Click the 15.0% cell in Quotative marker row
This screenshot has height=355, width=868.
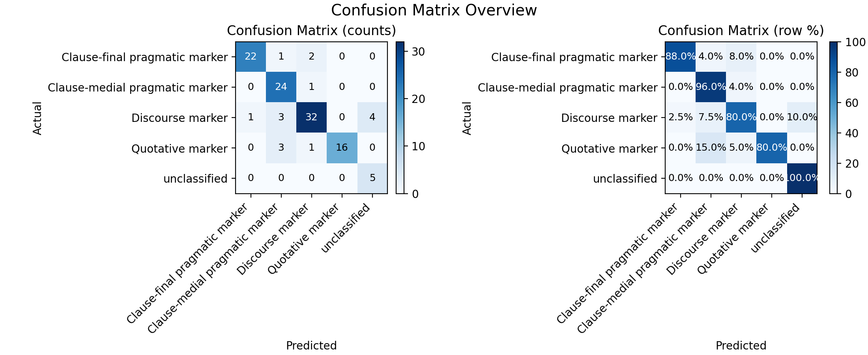tap(711, 148)
